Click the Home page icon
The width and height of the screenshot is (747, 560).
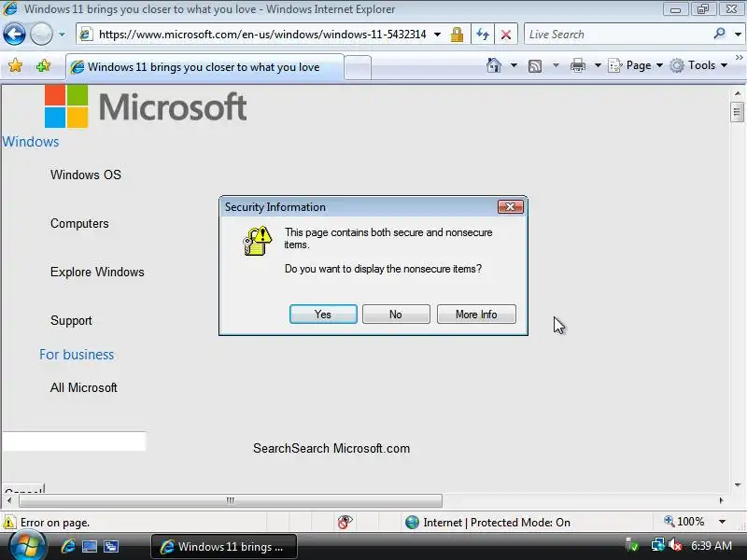pos(494,65)
